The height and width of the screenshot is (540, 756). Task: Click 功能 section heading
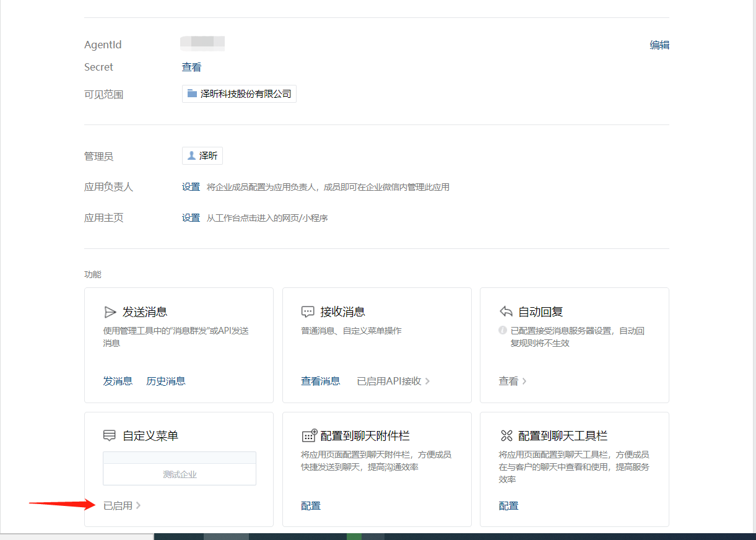point(93,274)
